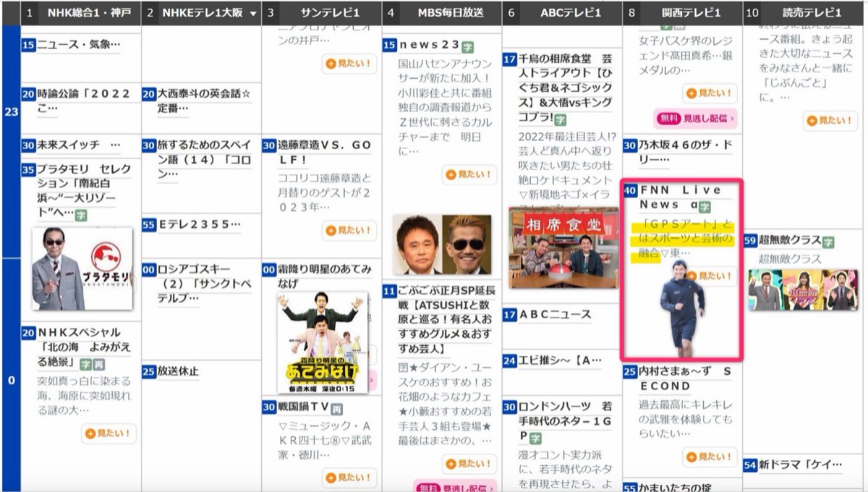Screen dimensions: 868x492
Task: Click the 字 badge on FNN Live News α
Action: (705, 206)
